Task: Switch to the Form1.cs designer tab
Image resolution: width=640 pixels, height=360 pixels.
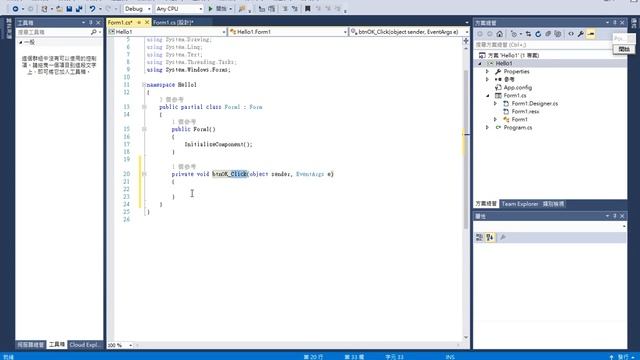Action: pos(173,22)
